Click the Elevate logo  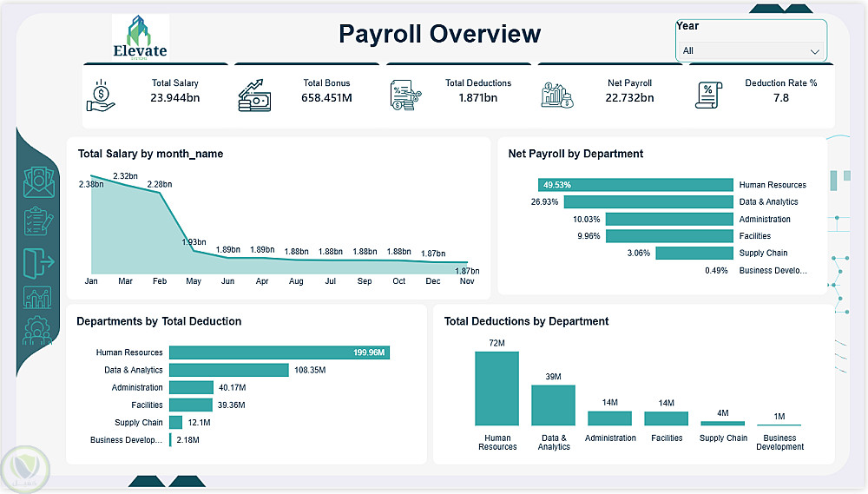pyautogui.click(x=141, y=37)
